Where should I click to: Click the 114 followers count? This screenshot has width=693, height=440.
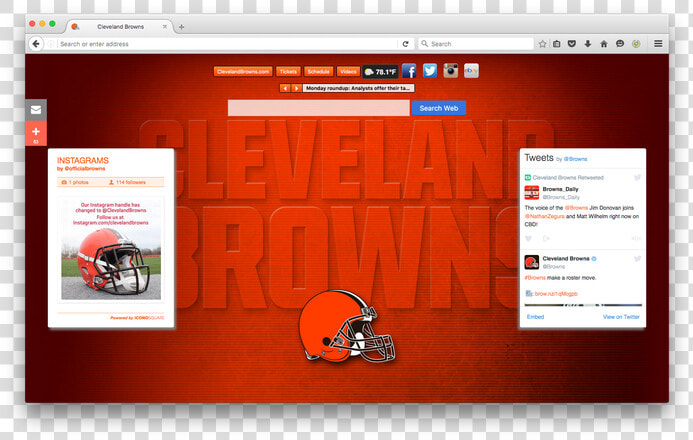point(127,182)
